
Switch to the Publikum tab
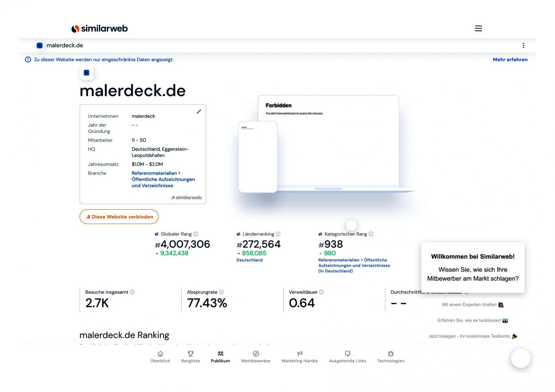(x=220, y=357)
